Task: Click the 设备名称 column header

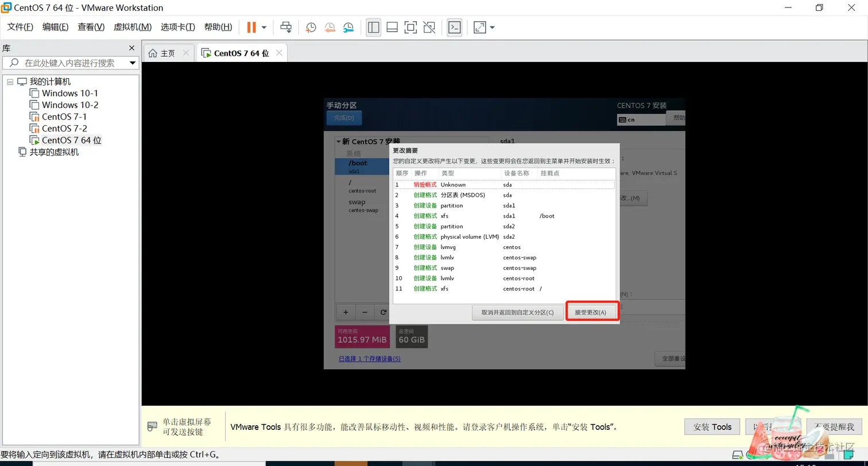Action: (x=516, y=173)
